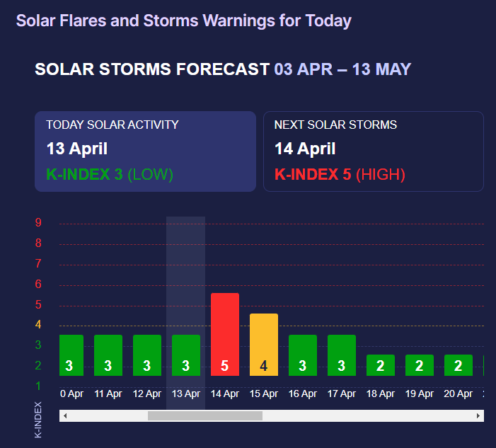Click the scrollbar right arrow
This screenshot has width=496, height=448.
coord(479,416)
